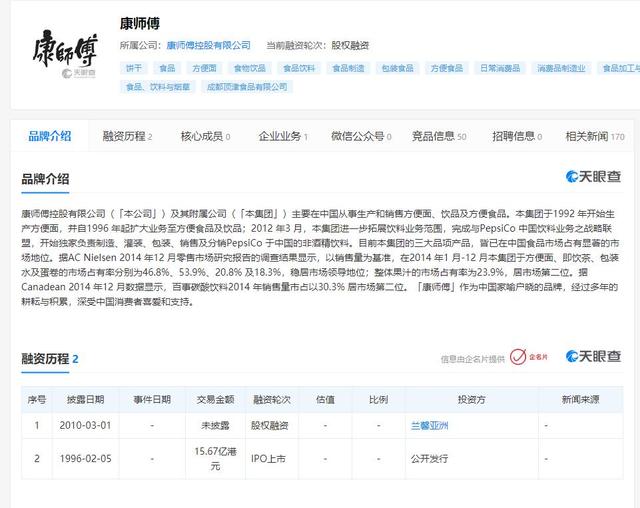Click the 交易金额 column header
640x508 pixels.
point(216,399)
